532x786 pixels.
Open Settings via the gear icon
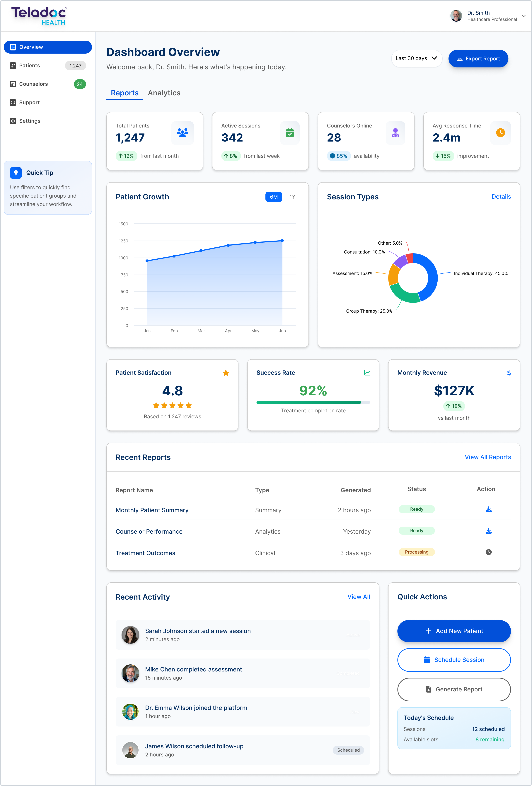click(x=13, y=121)
